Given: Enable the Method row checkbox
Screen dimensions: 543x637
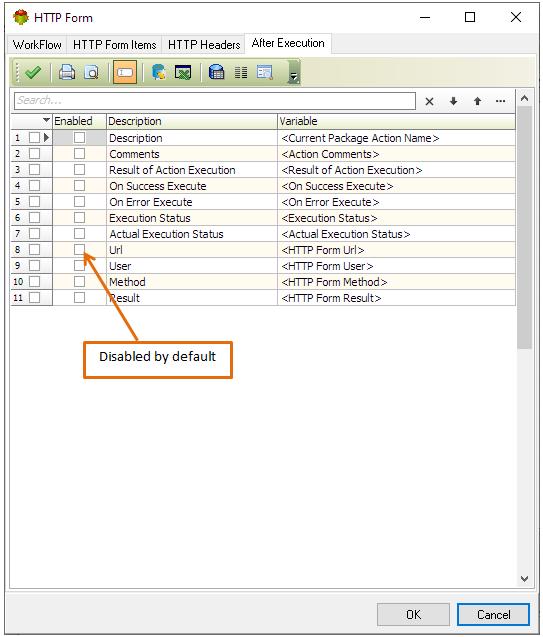Looking at the screenshot, I should point(79,282).
